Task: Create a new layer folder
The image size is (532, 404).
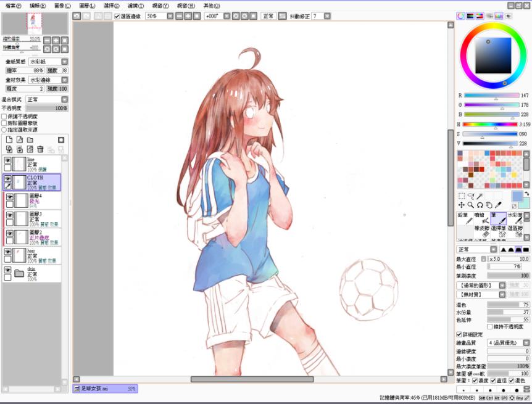Action: (30, 140)
